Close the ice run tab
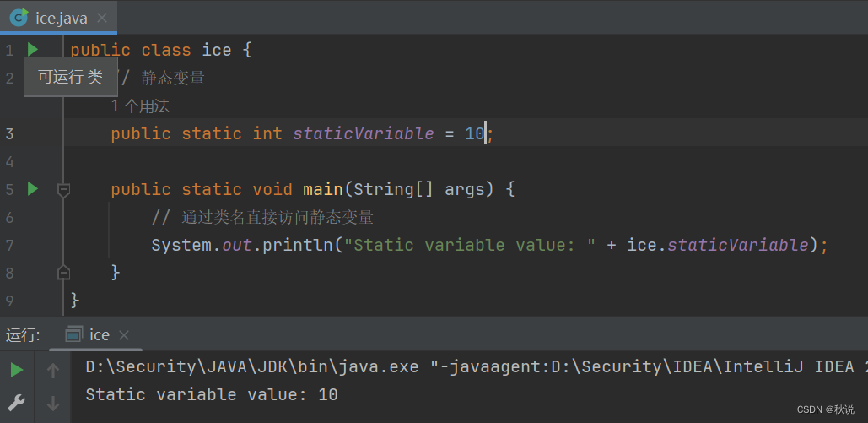The image size is (868, 423). point(124,335)
